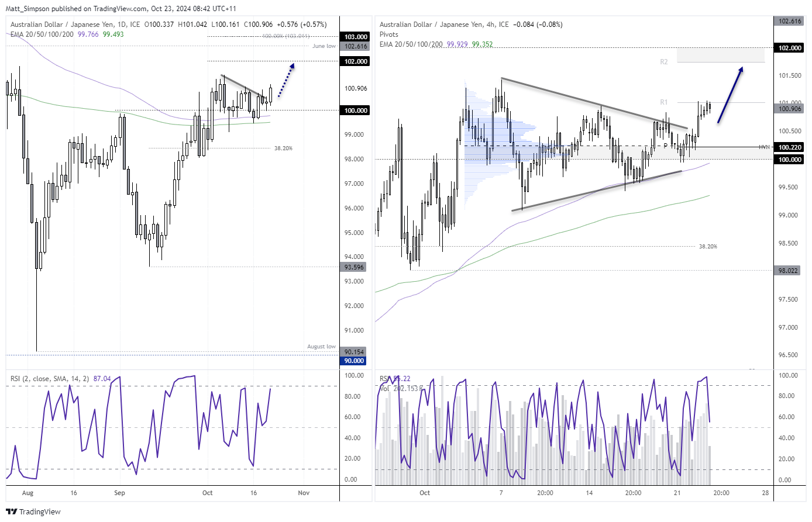Click the 101.500 level on the 4h price axis
The image size is (812, 522).
point(790,75)
